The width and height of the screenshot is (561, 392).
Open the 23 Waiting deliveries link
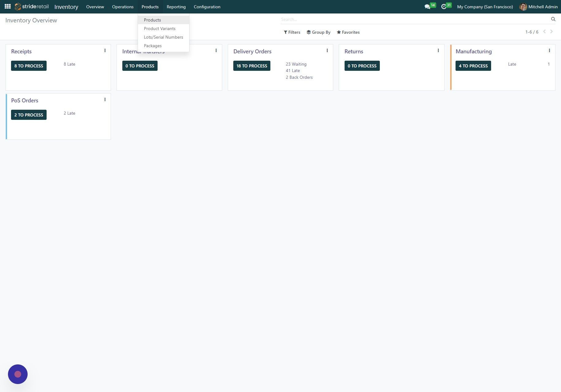[x=296, y=64]
